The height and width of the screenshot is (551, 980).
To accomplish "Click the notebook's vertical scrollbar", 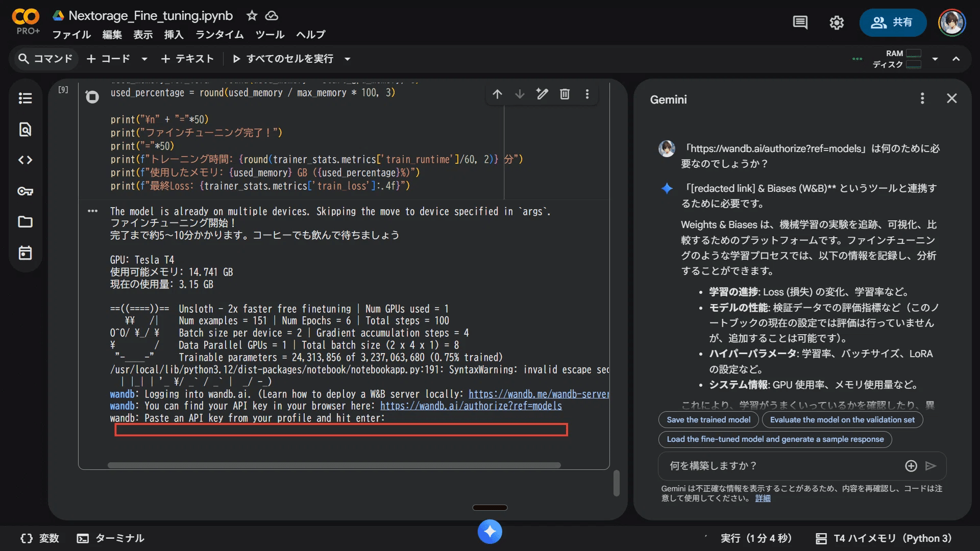I will [617, 483].
